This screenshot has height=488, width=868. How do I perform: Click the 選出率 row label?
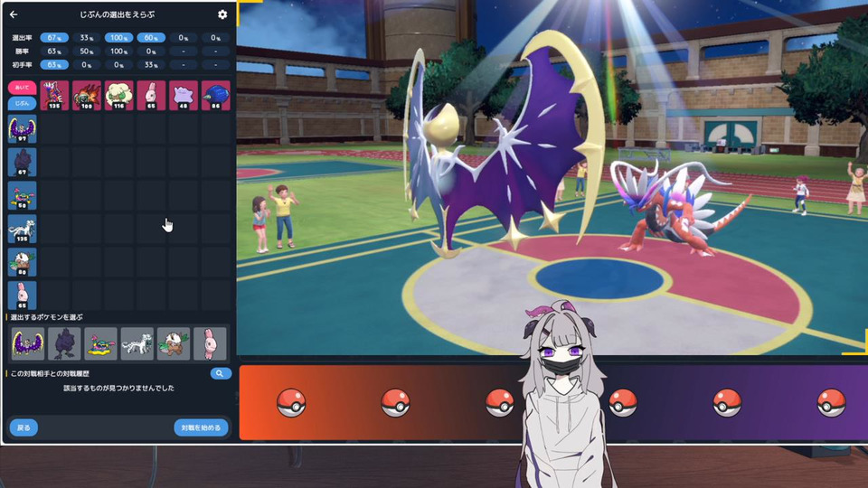tap(22, 38)
